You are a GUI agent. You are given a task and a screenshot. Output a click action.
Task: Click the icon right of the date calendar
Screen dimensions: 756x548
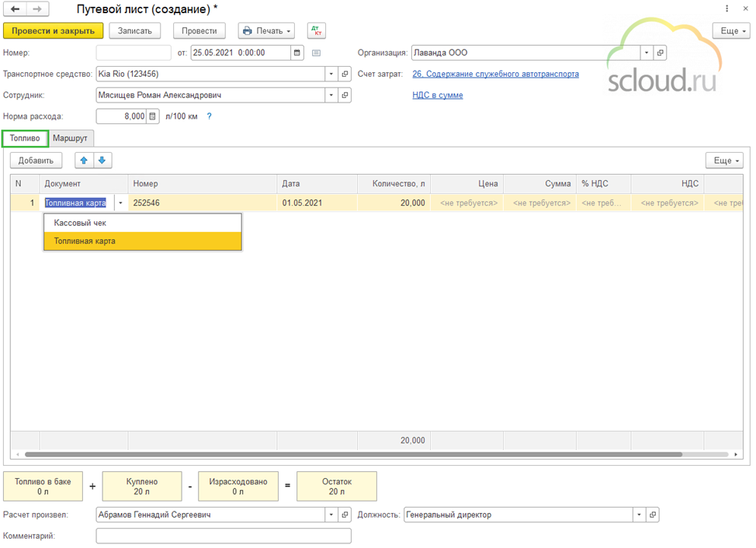pyautogui.click(x=316, y=53)
